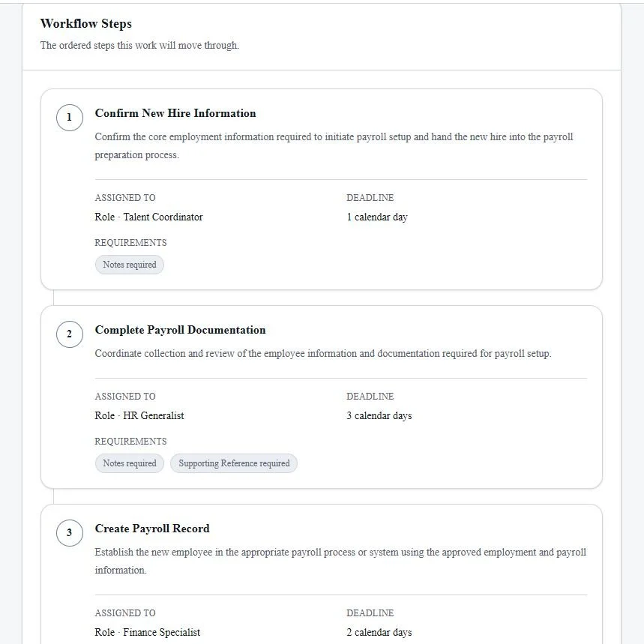This screenshot has height=644, width=644.
Task: Click the step 3 number circle
Action: (70, 533)
